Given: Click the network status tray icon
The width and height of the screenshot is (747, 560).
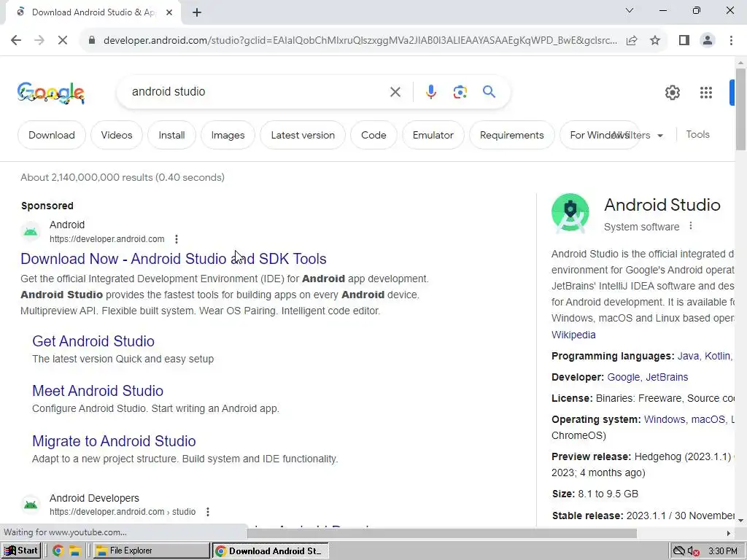Looking at the screenshot, I should pos(678,551).
